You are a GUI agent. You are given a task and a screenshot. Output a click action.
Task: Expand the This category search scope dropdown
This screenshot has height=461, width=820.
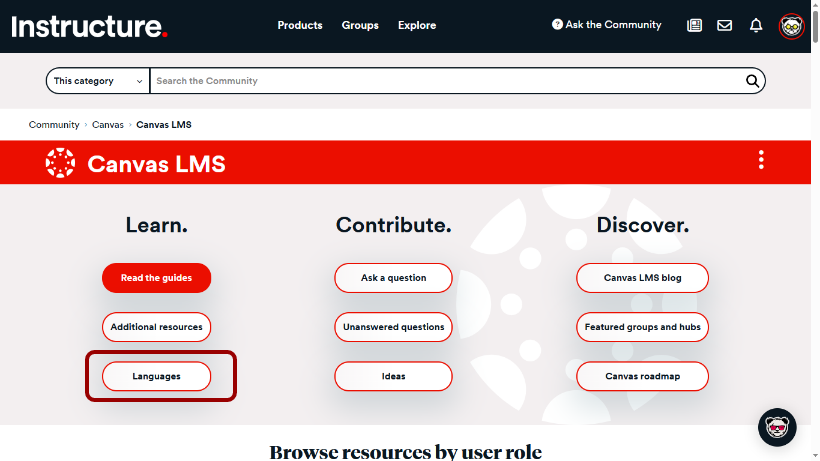point(98,81)
